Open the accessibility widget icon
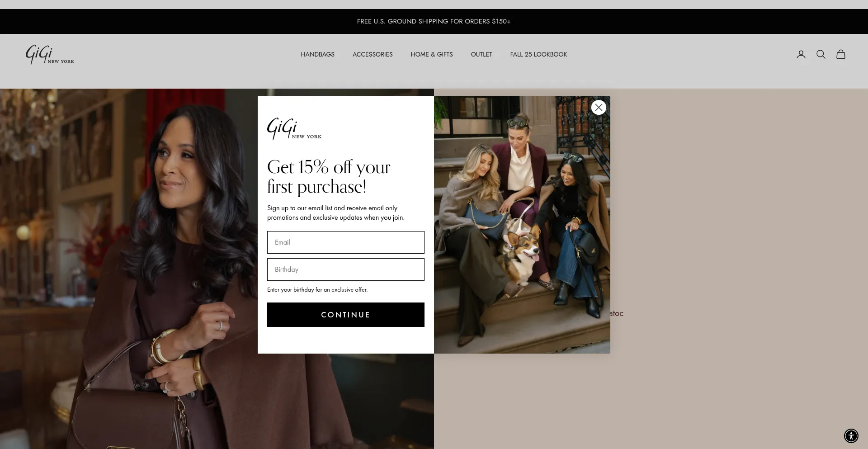Screen dimensions: 868x449 851,436
